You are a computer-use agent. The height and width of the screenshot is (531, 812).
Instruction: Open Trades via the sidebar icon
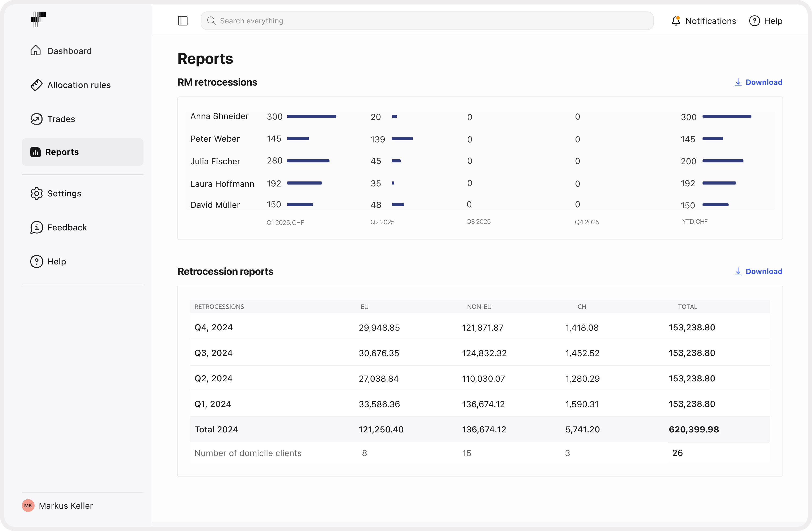click(36, 119)
